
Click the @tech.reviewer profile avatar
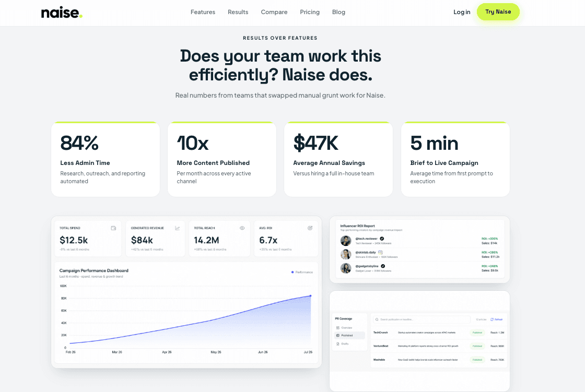tap(346, 241)
